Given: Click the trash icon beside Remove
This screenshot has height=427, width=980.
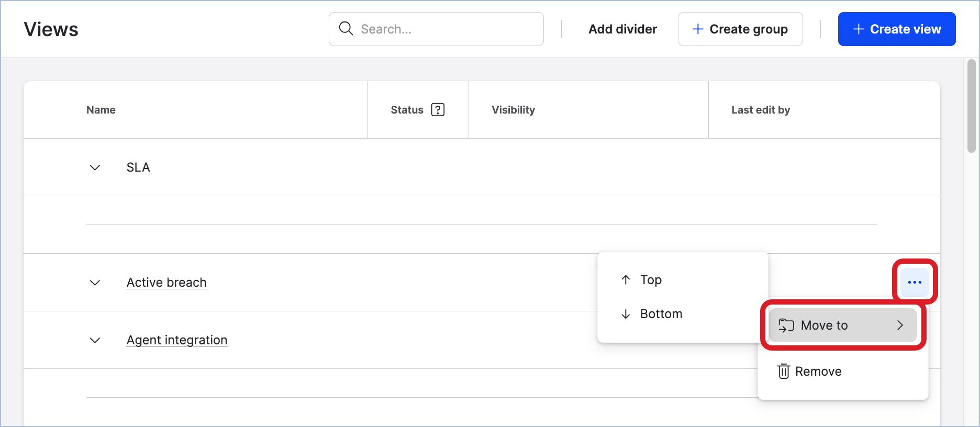Looking at the screenshot, I should [x=783, y=371].
